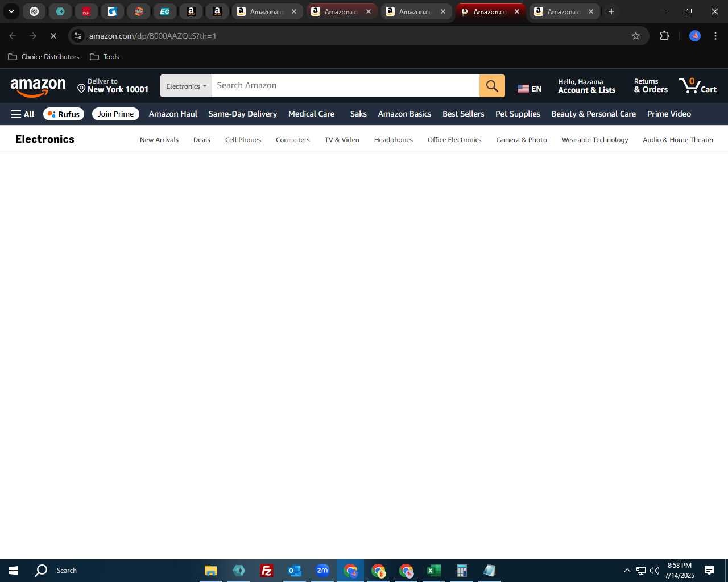
Task: Click the Join Prime button
Action: 115,114
